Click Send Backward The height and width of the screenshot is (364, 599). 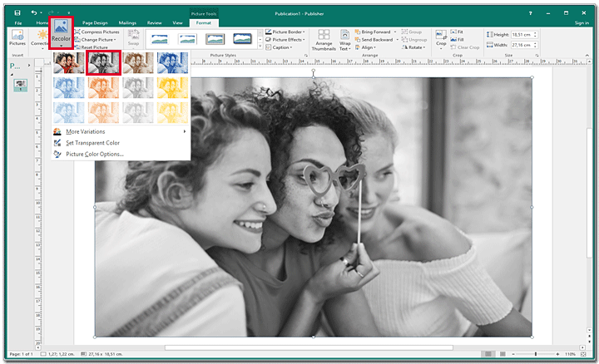(374, 40)
